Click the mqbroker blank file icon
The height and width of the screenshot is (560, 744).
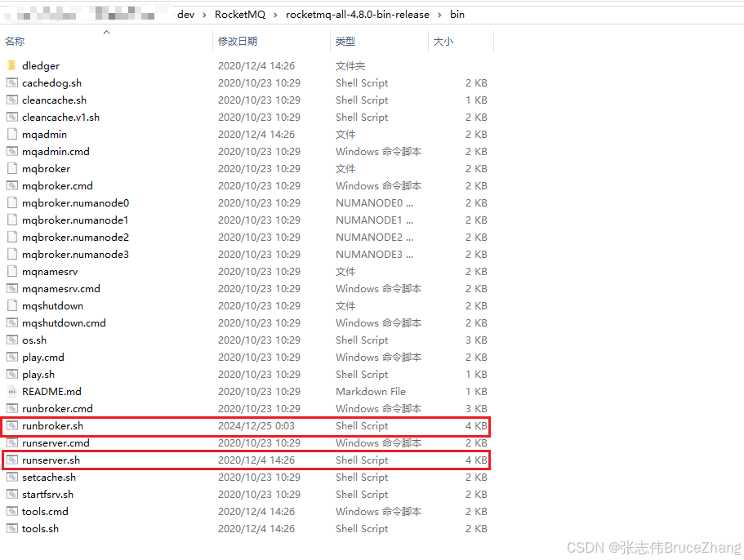(12, 168)
